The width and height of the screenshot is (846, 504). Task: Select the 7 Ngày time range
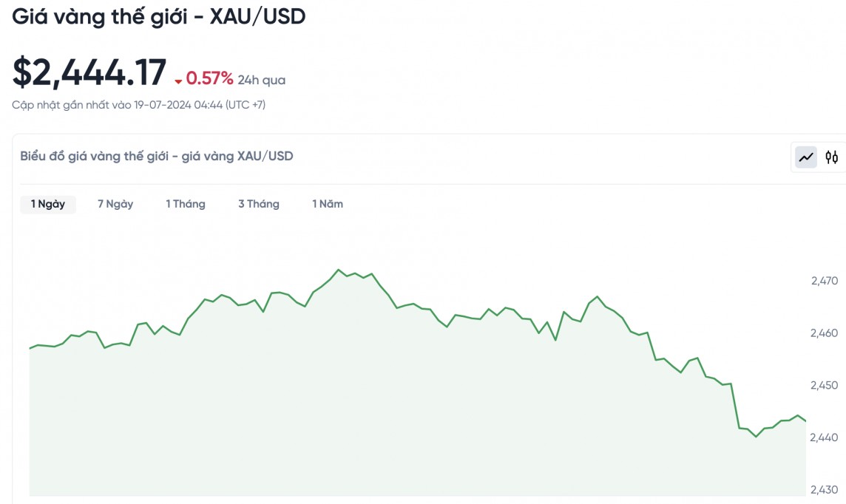pos(115,204)
